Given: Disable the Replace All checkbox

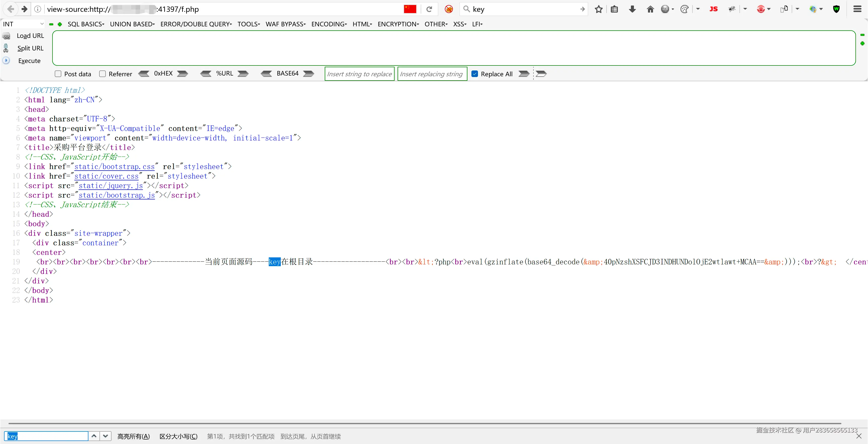Looking at the screenshot, I should coord(475,73).
